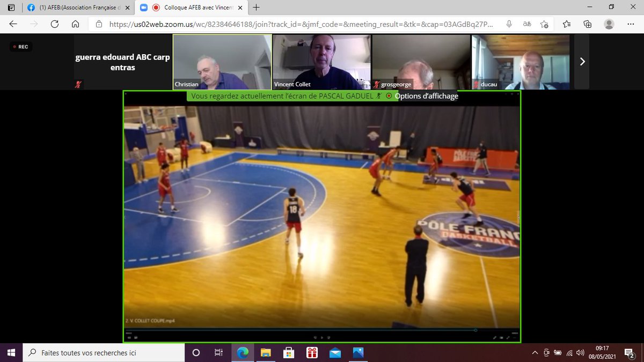Viewport: 644px width, 362px height.
Task: Toggle the REC recording indicator
Action: point(20,47)
